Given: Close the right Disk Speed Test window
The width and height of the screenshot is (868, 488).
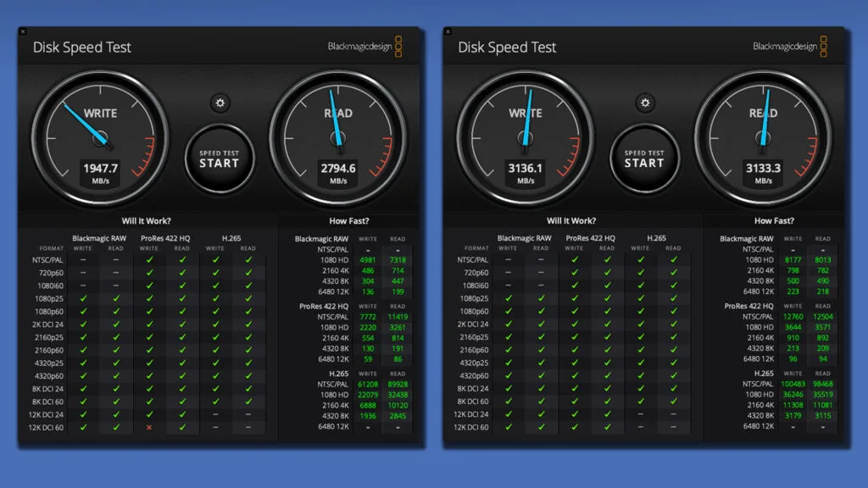Looking at the screenshot, I should [448, 31].
